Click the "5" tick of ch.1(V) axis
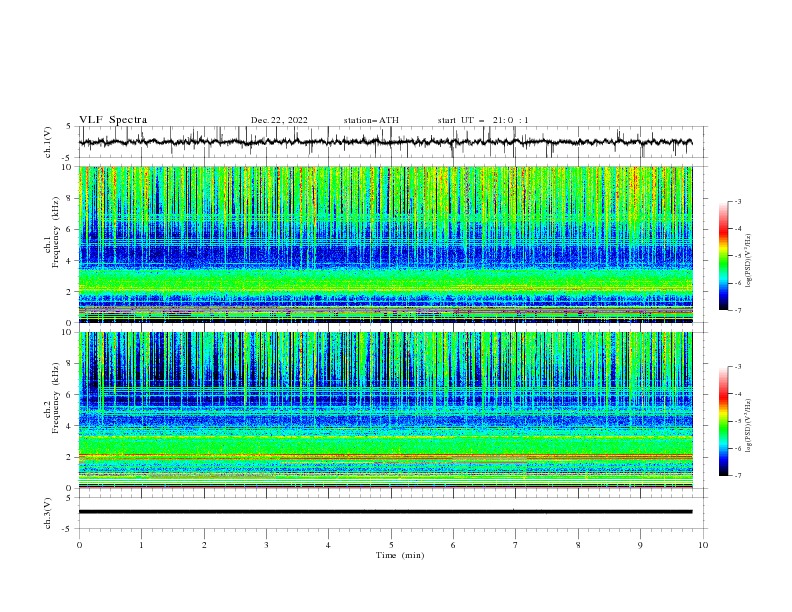792x612 pixels. click(70, 127)
